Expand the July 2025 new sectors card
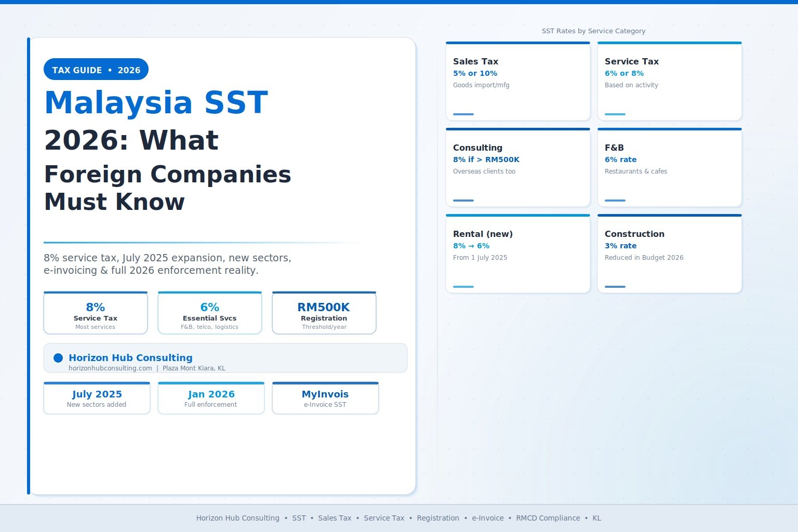The height and width of the screenshot is (532, 798). click(x=97, y=398)
